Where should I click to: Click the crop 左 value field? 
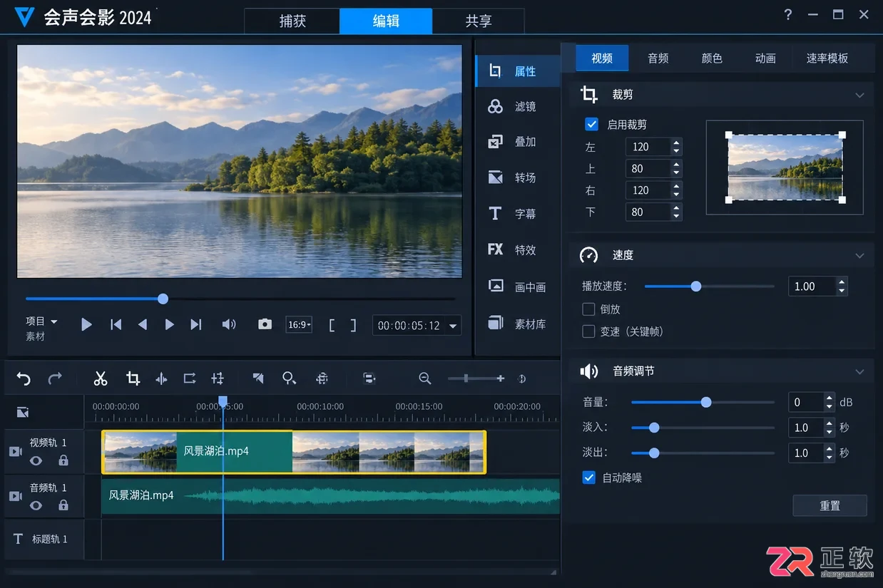click(x=648, y=147)
